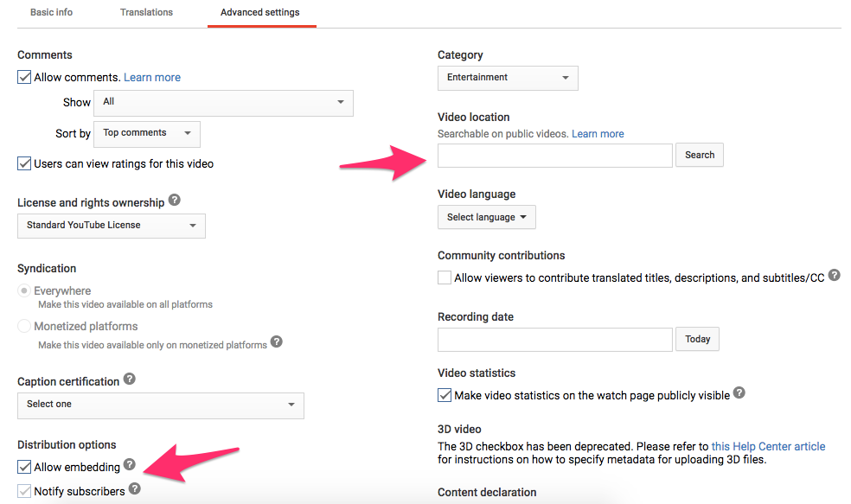Image resolution: width=851 pixels, height=504 pixels.
Task: View help about Monetized platforms
Action: point(277,342)
